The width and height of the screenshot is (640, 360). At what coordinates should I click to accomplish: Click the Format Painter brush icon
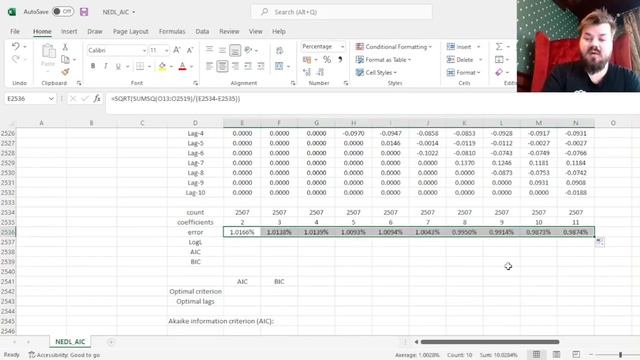point(65,72)
